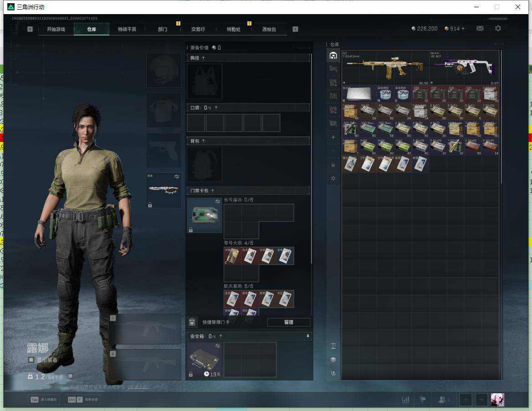Click the Ctrl F shortcut button
This screenshot has height=411, width=532.
pyautogui.click(x=83, y=400)
